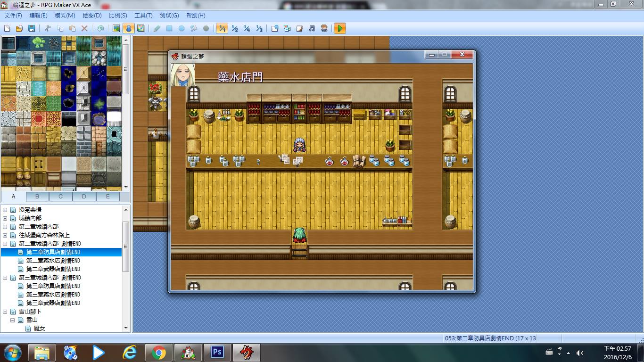Open a project using the folder icon

coord(19,29)
